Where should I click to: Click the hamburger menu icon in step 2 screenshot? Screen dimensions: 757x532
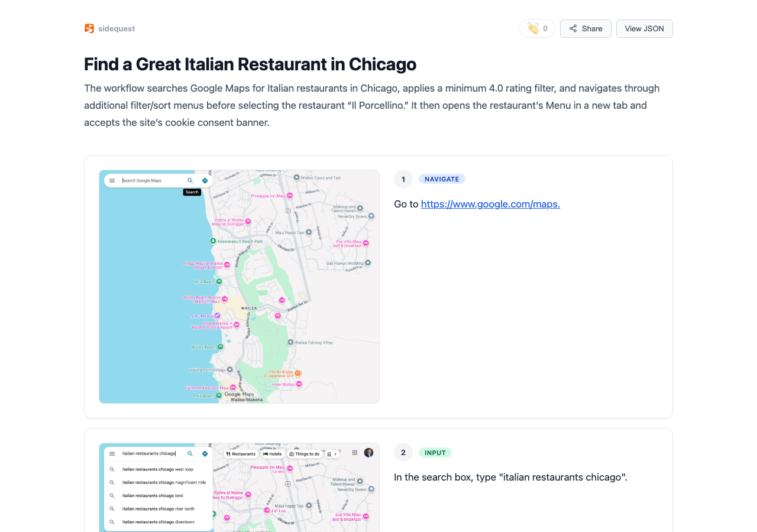112,454
